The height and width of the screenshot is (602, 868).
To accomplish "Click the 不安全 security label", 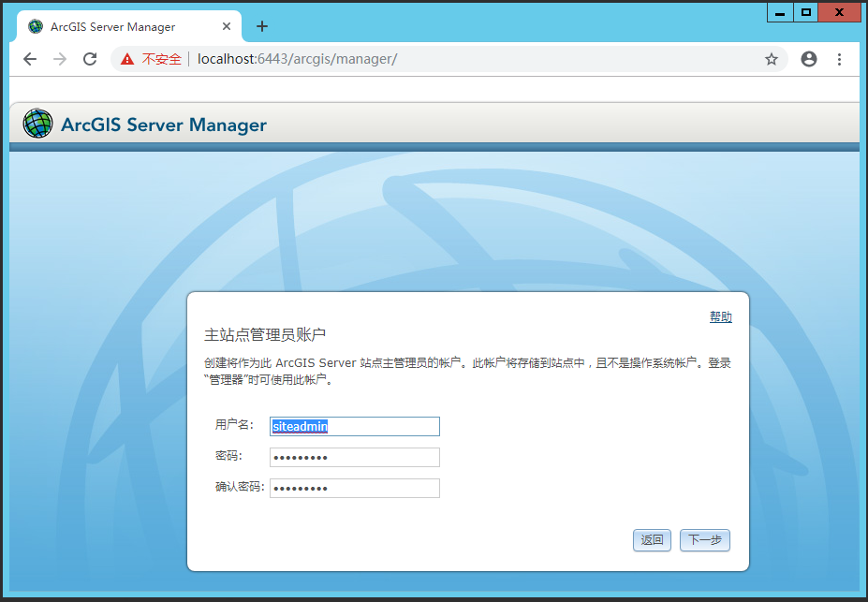I will [162, 59].
